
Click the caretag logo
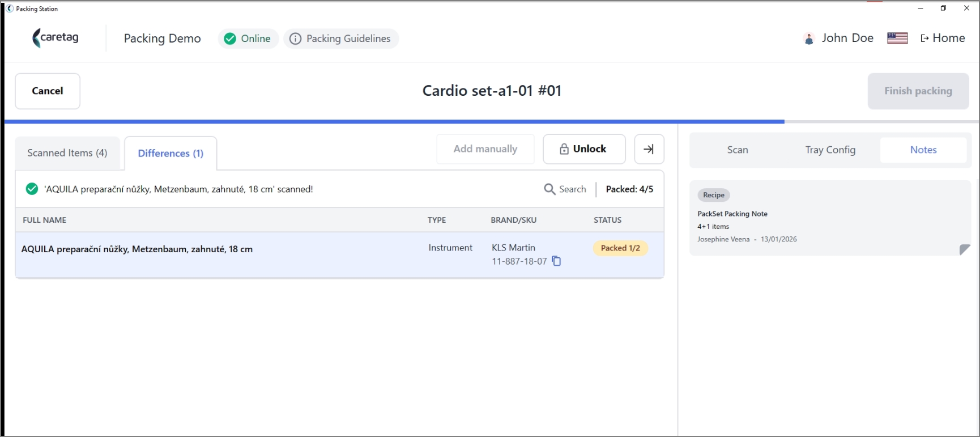pos(56,38)
